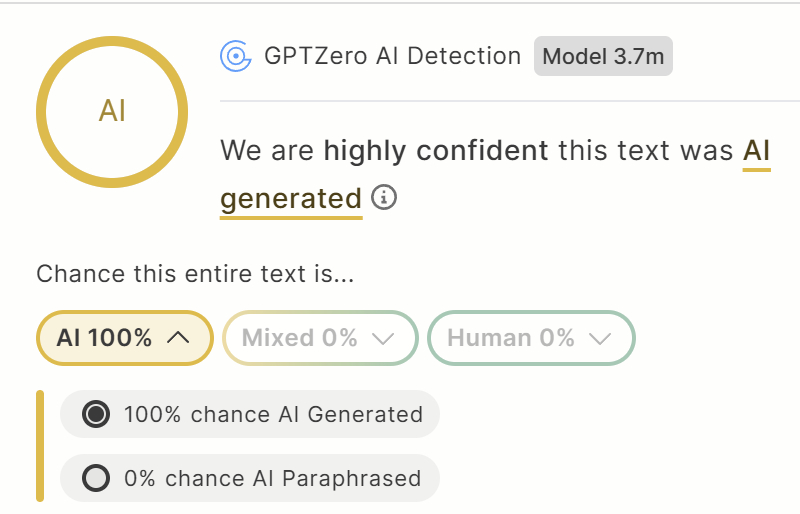Switch to the "AI 100%" pill tab
This screenshot has height=514, width=800.
point(105,338)
